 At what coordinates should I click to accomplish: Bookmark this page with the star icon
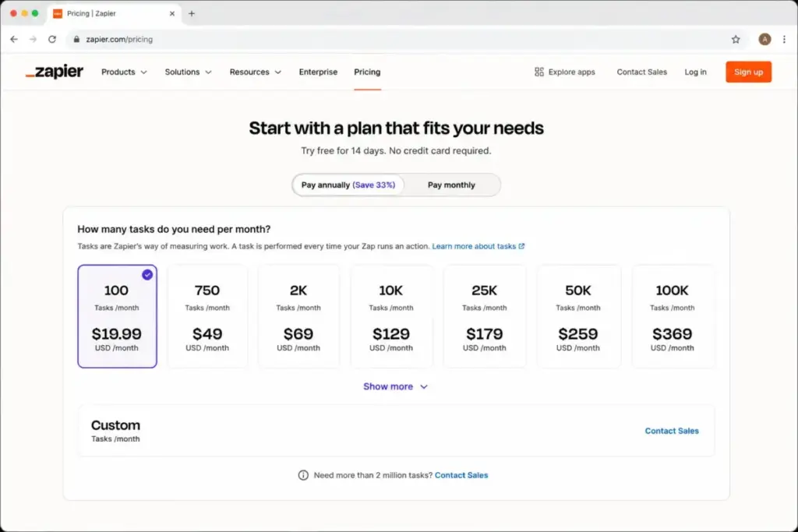[x=736, y=39]
